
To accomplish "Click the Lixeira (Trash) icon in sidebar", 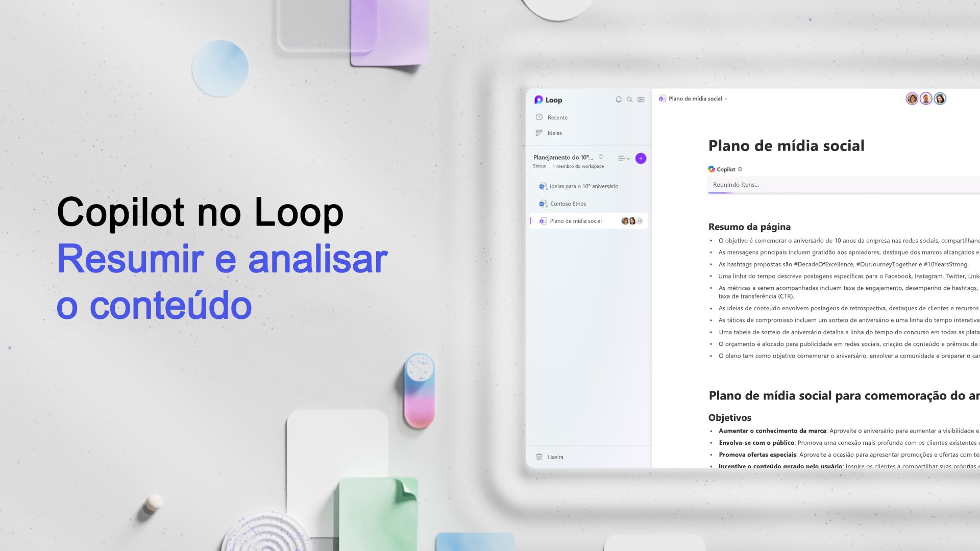I will pyautogui.click(x=538, y=457).
